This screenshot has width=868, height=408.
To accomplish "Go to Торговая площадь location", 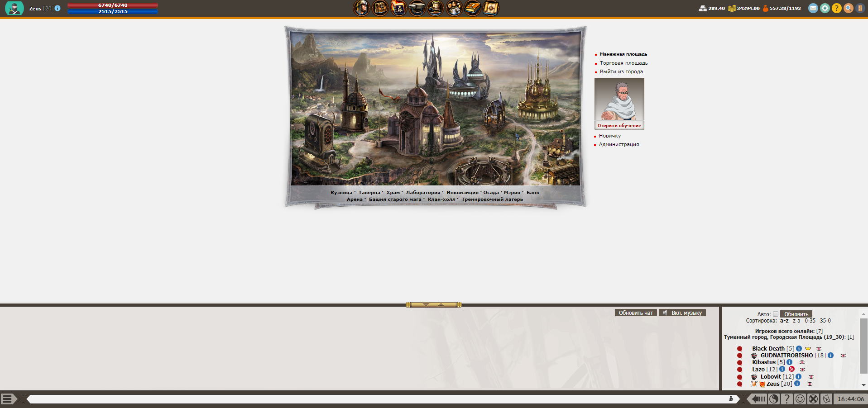I will (x=623, y=63).
